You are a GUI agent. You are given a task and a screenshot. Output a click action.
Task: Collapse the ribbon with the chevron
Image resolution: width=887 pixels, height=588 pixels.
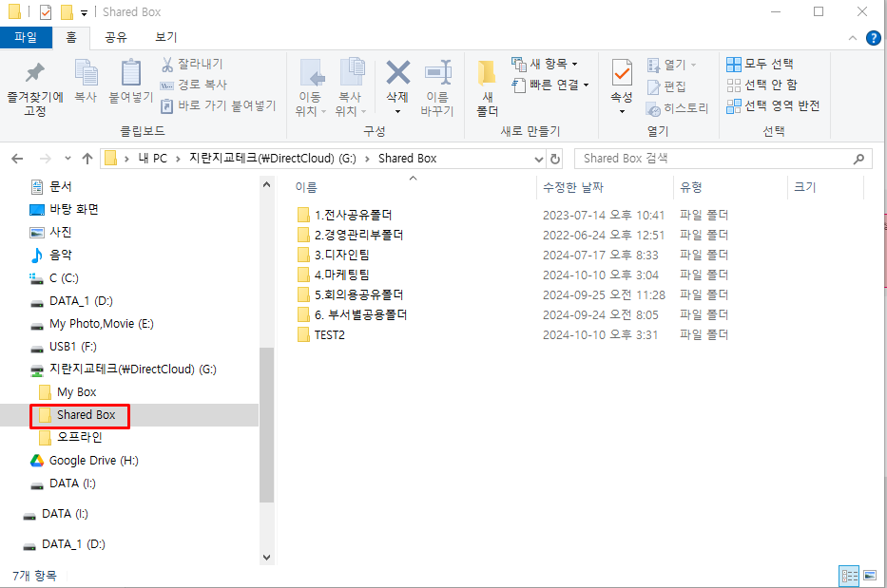[855, 38]
